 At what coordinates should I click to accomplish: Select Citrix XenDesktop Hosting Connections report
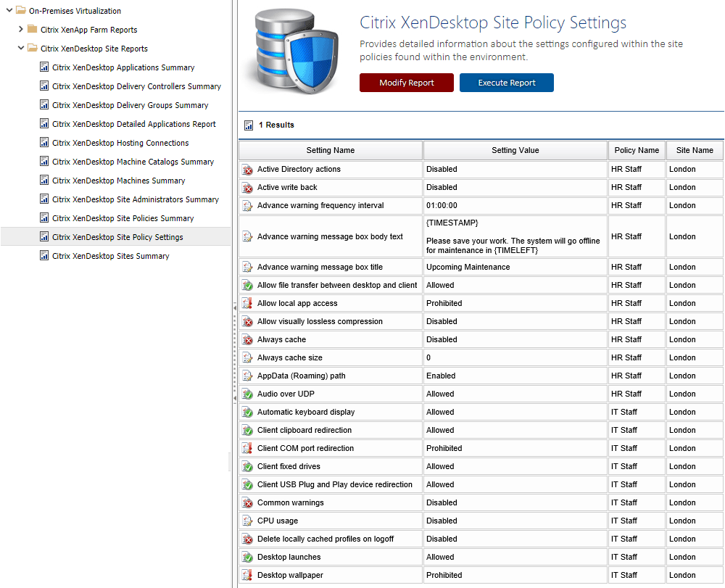point(120,143)
